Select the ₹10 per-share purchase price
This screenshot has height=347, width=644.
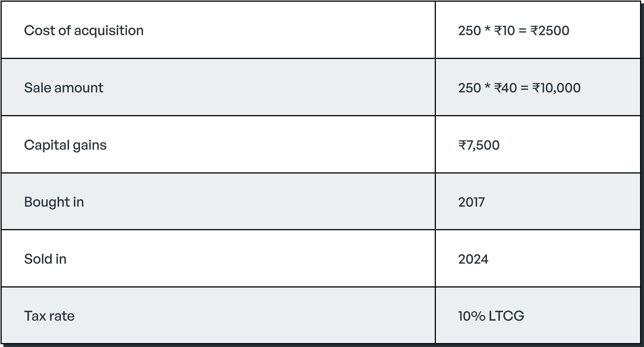[x=504, y=31]
